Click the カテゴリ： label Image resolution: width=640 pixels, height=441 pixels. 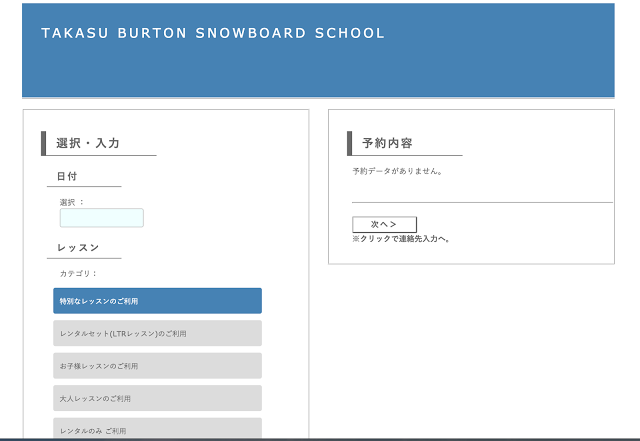(x=78, y=273)
